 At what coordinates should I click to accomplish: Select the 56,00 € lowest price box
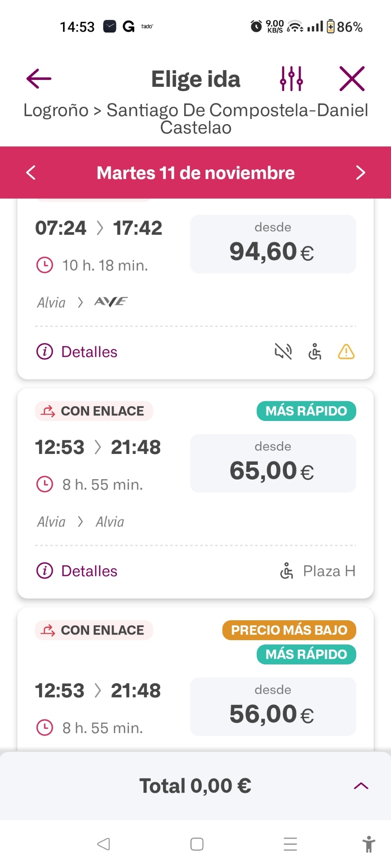pos(273,707)
